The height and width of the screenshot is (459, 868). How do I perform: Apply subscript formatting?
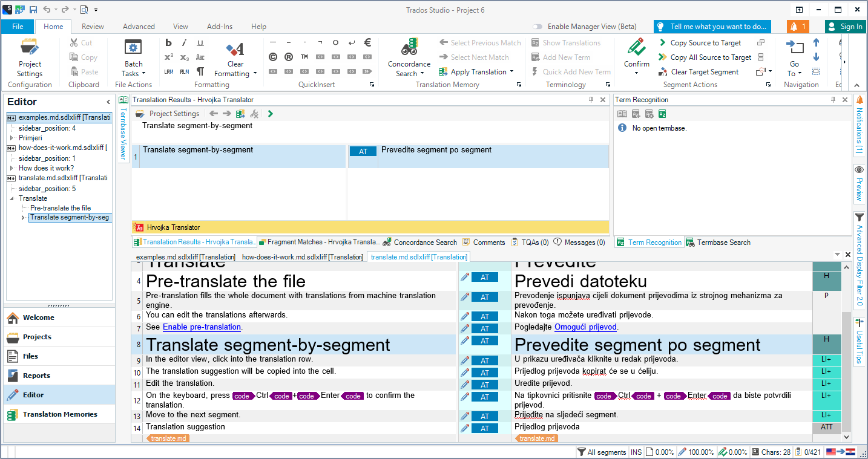click(x=185, y=57)
